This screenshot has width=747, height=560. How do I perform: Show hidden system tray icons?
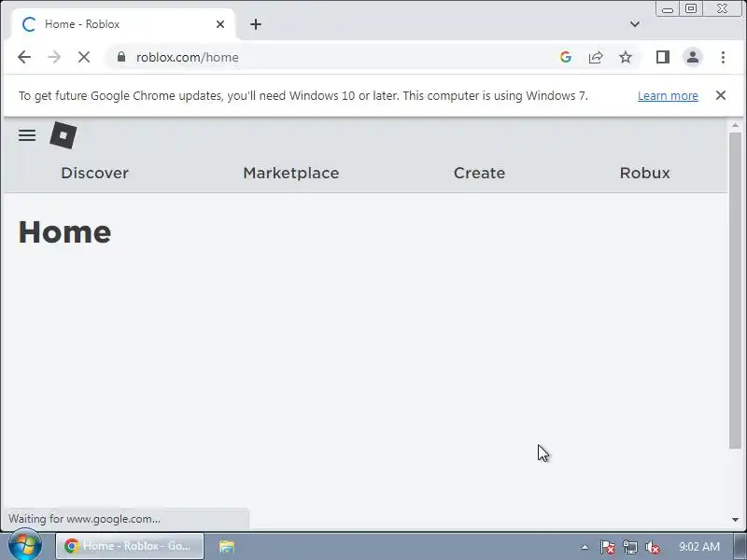point(585,547)
